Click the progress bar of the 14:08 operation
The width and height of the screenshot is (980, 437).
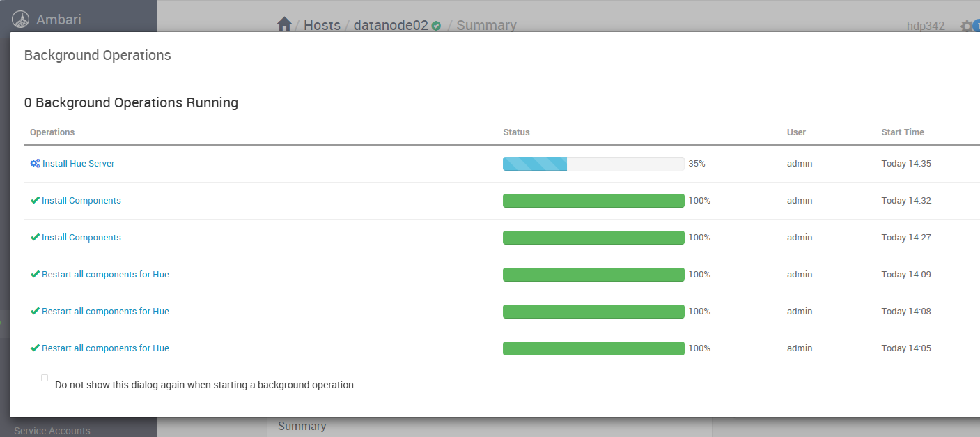pos(593,312)
